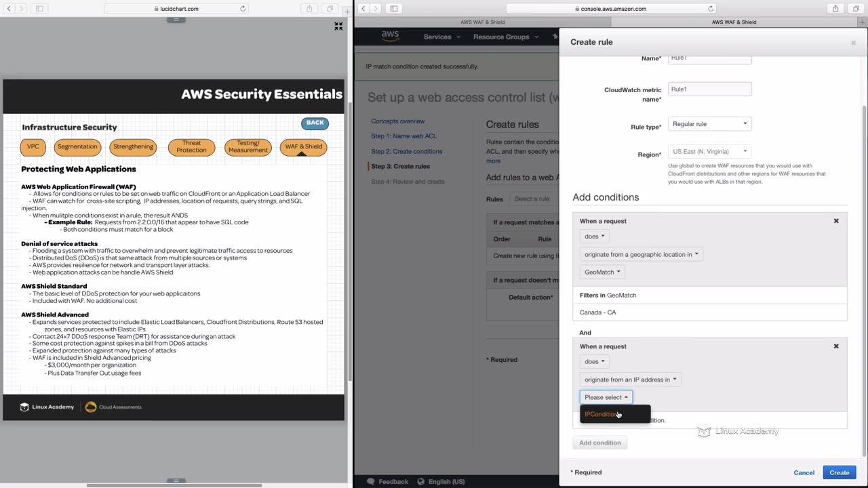The height and width of the screenshot is (488, 868).
Task: Select the Strengthening topic on the slide
Action: [x=133, y=146]
